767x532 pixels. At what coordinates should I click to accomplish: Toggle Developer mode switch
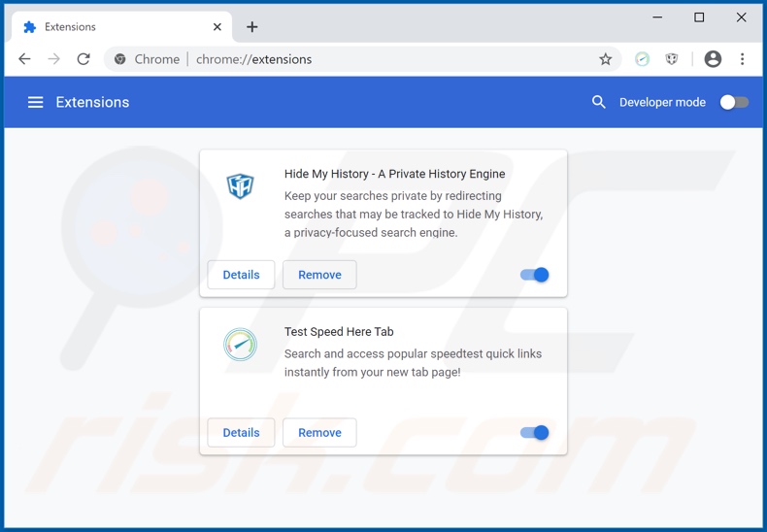click(x=734, y=102)
